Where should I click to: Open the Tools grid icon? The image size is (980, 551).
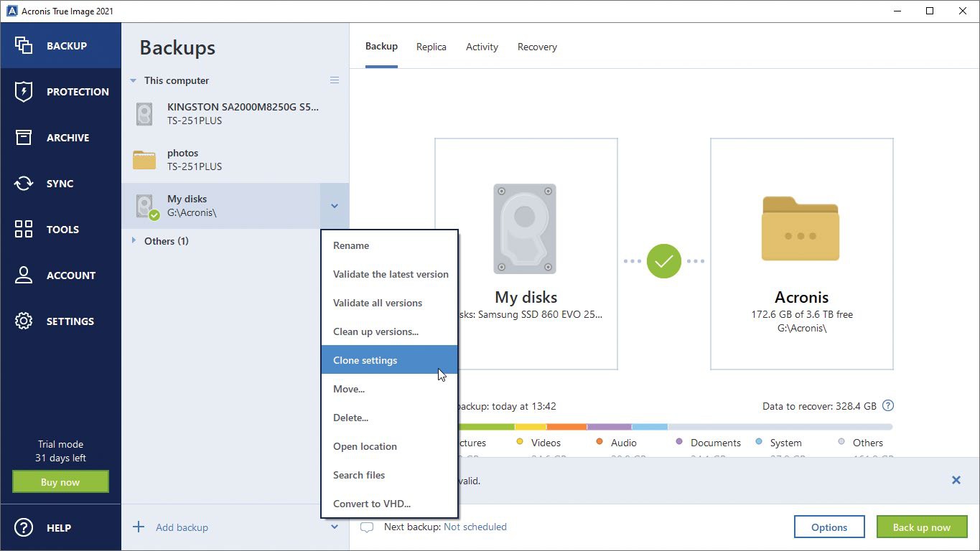(24, 229)
